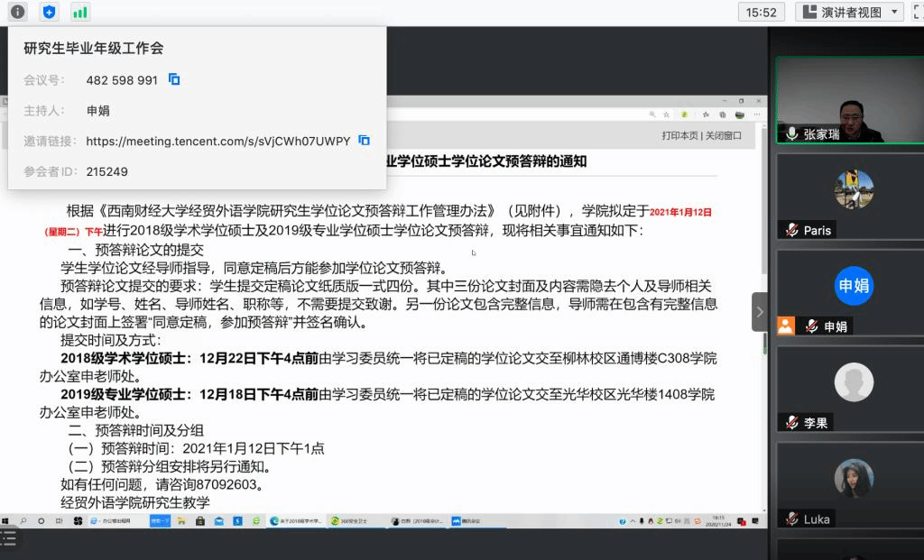Open the browser favorites list icon

tap(706, 115)
